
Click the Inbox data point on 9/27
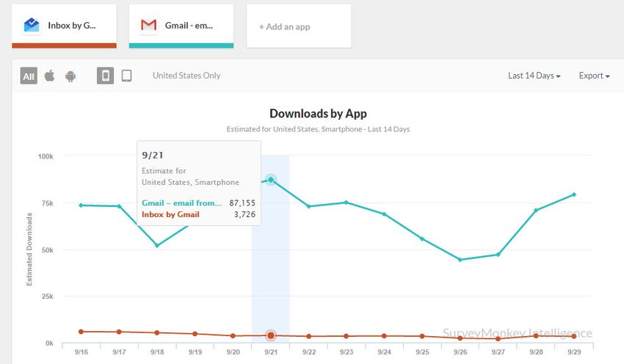click(498, 338)
